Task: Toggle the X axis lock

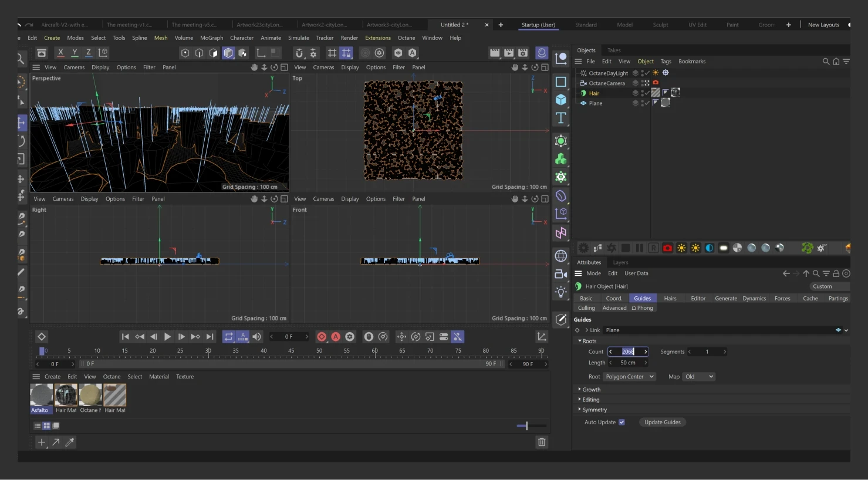Action: 60,53
